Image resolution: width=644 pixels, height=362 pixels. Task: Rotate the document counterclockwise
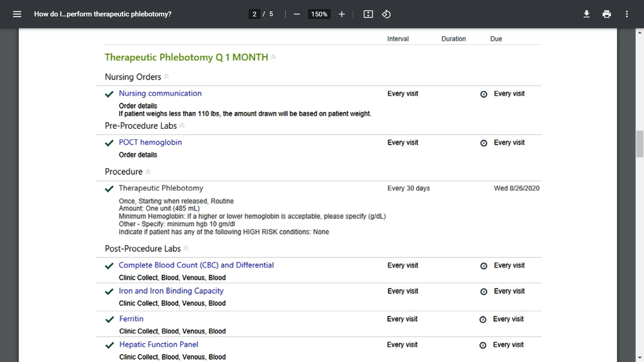[x=386, y=14]
